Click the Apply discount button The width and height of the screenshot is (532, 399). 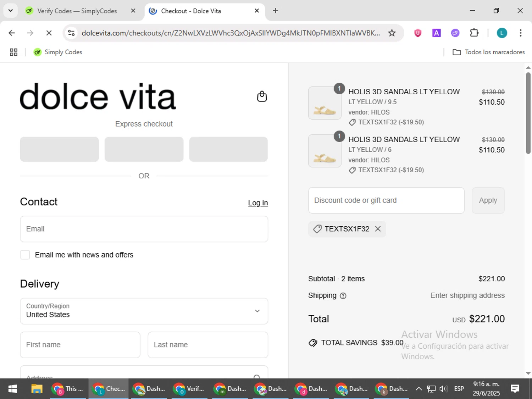click(488, 200)
